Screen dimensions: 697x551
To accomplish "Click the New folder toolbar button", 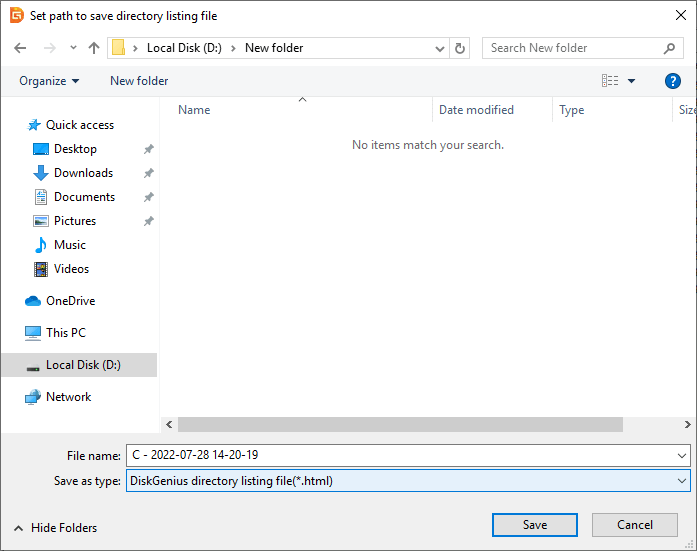I will pos(139,81).
